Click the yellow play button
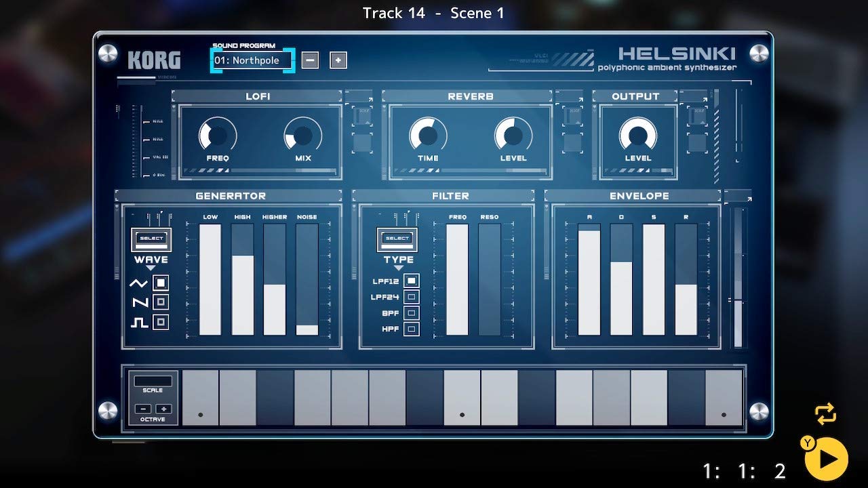The width and height of the screenshot is (868, 488). (x=827, y=460)
